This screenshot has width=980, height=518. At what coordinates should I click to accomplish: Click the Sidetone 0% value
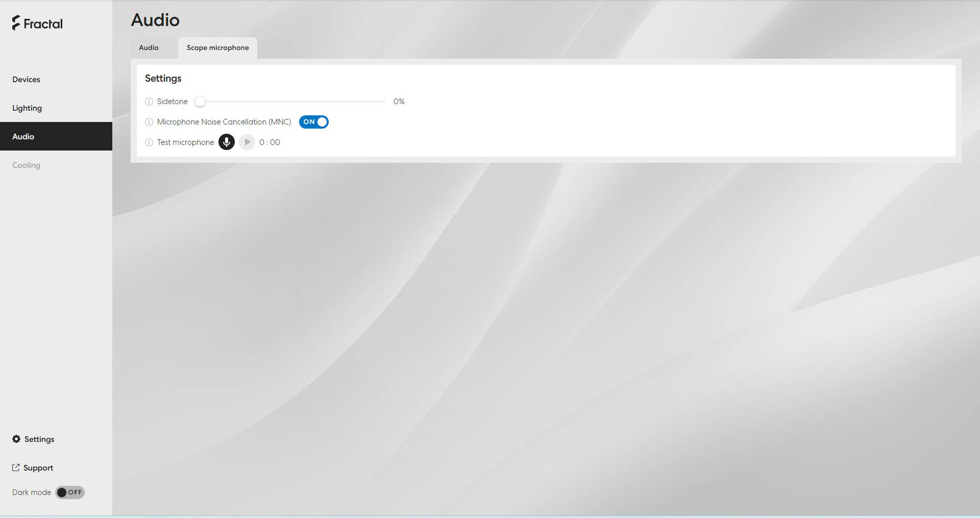pyautogui.click(x=399, y=102)
